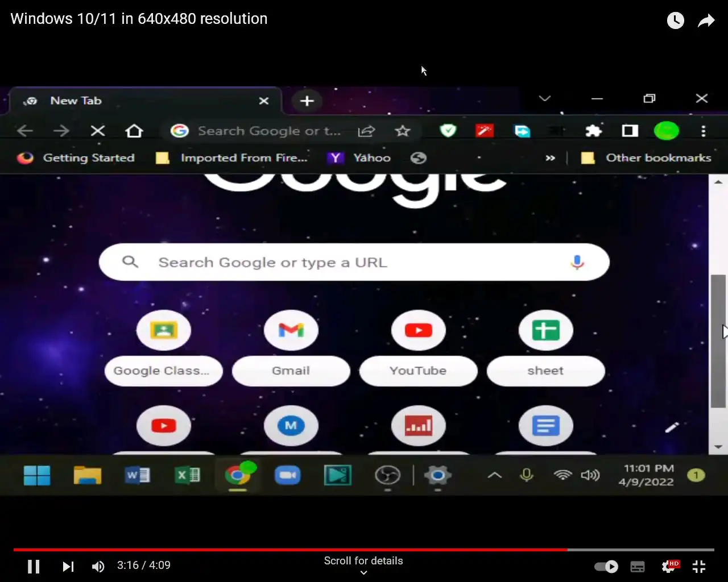Image resolution: width=728 pixels, height=582 pixels.
Task: Exit full screen mode
Action: pyautogui.click(x=699, y=566)
